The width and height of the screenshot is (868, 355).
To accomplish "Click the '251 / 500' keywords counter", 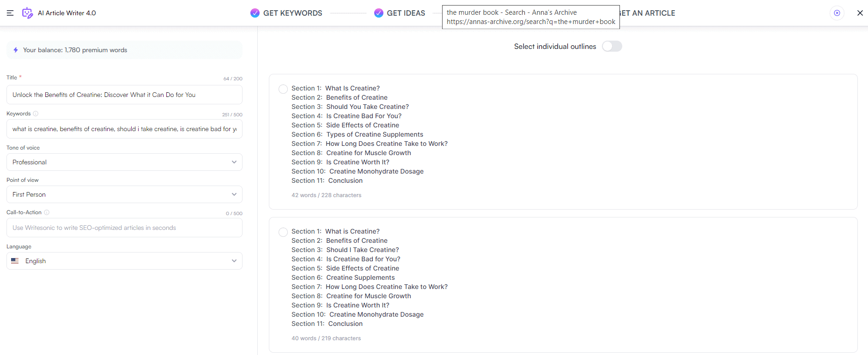I will coord(232,114).
